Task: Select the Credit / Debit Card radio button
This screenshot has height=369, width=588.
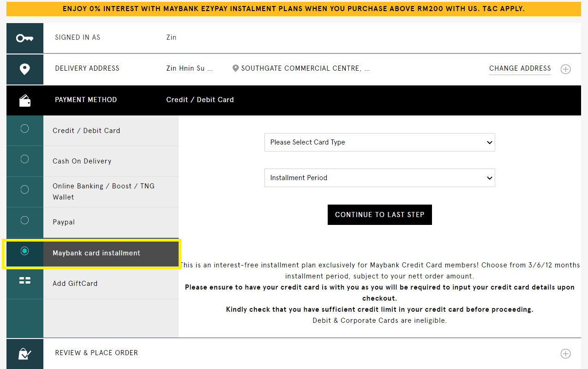Action: [25, 128]
